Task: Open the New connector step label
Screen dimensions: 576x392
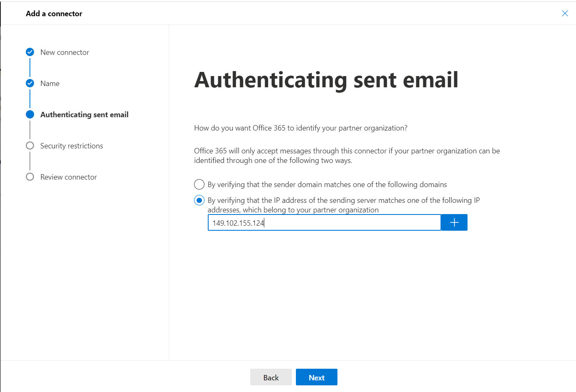Action: click(x=65, y=52)
